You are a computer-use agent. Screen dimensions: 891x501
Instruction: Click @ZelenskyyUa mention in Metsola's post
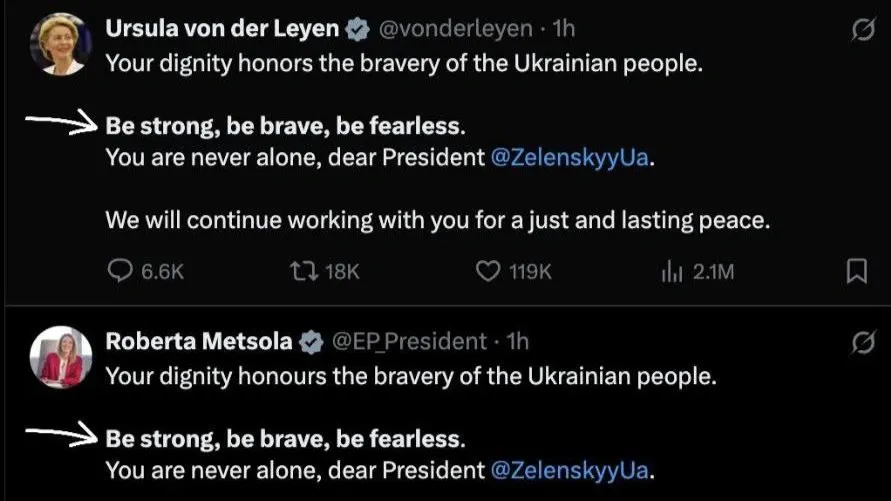coord(571,469)
